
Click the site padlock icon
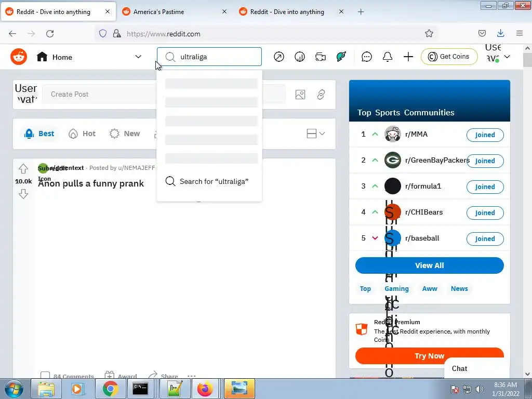click(117, 33)
